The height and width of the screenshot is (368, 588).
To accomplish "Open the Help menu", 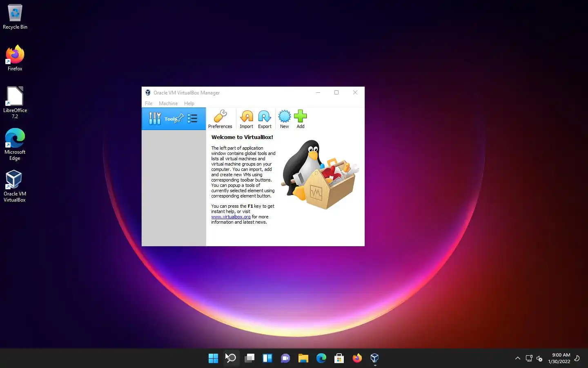I will 189,103.
